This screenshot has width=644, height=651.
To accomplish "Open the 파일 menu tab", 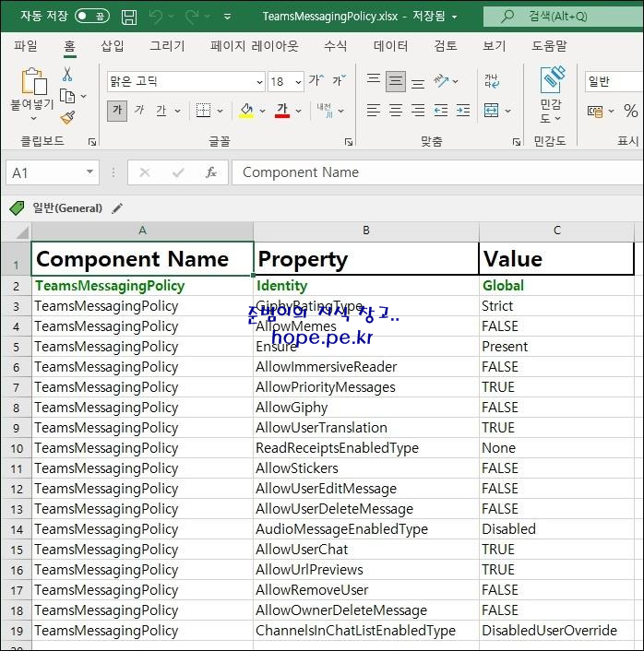I will (x=26, y=45).
